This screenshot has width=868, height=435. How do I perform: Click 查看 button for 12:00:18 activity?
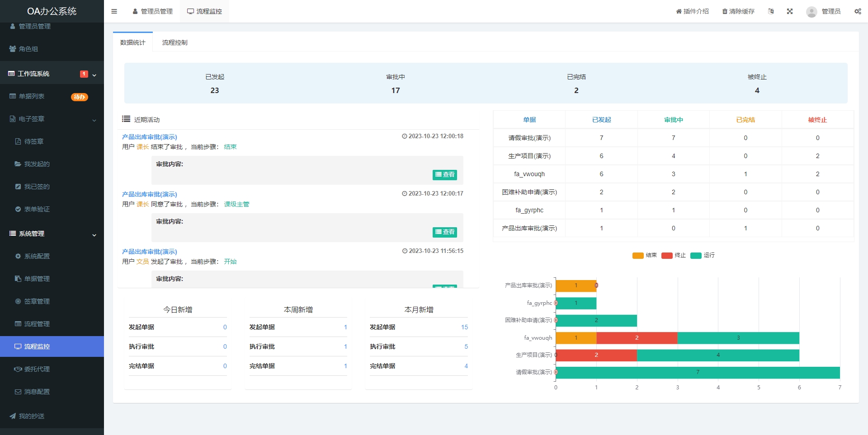[x=445, y=174]
